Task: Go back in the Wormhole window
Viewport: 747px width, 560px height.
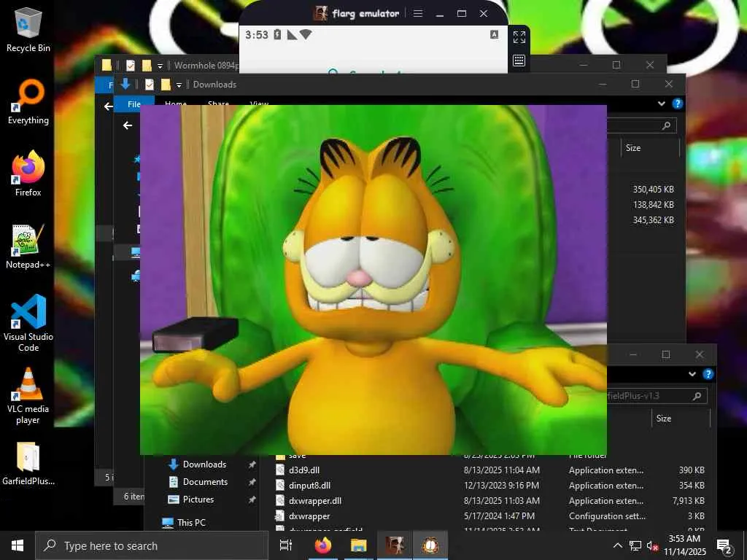Action: 108,106
